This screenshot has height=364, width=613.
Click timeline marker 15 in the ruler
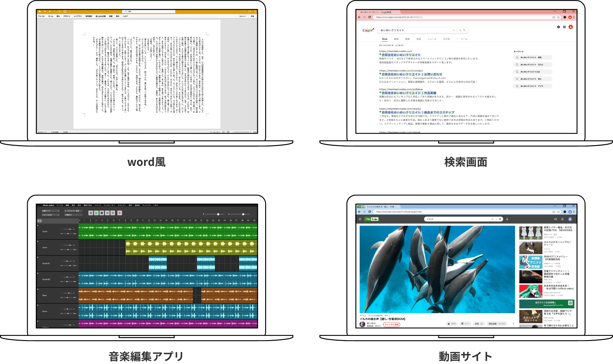point(166,220)
